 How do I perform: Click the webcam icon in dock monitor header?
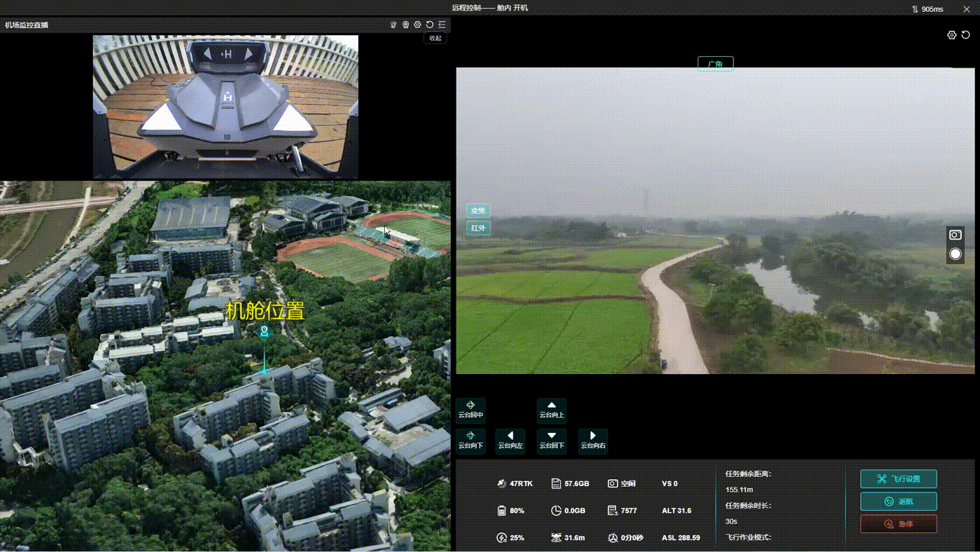pyautogui.click(x=405, y=25)
